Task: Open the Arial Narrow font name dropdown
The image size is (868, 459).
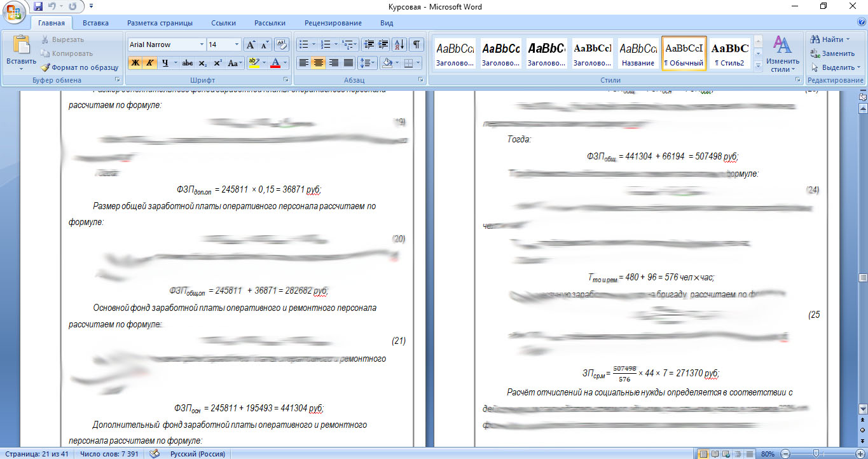Action: click(x=202, y=45)
